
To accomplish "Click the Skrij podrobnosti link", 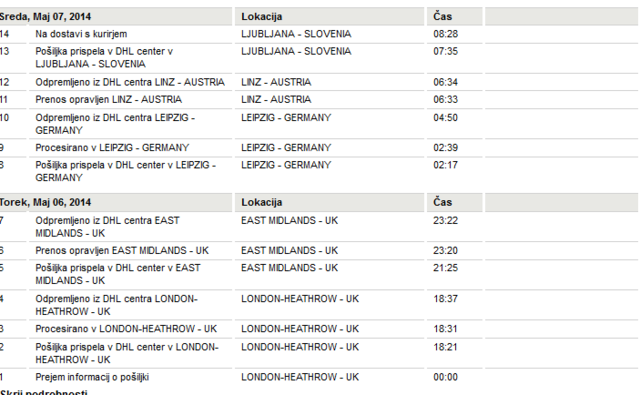I will [x=44, y=392].
